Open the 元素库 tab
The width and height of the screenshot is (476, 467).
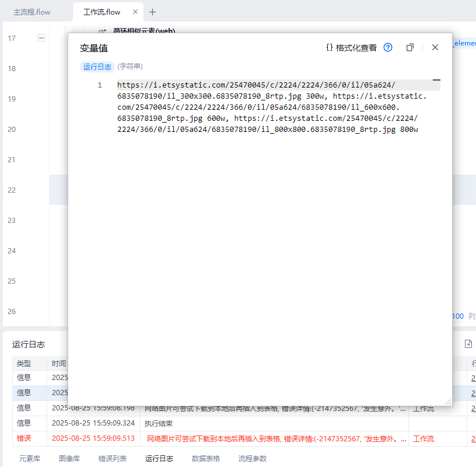point(29,458)
